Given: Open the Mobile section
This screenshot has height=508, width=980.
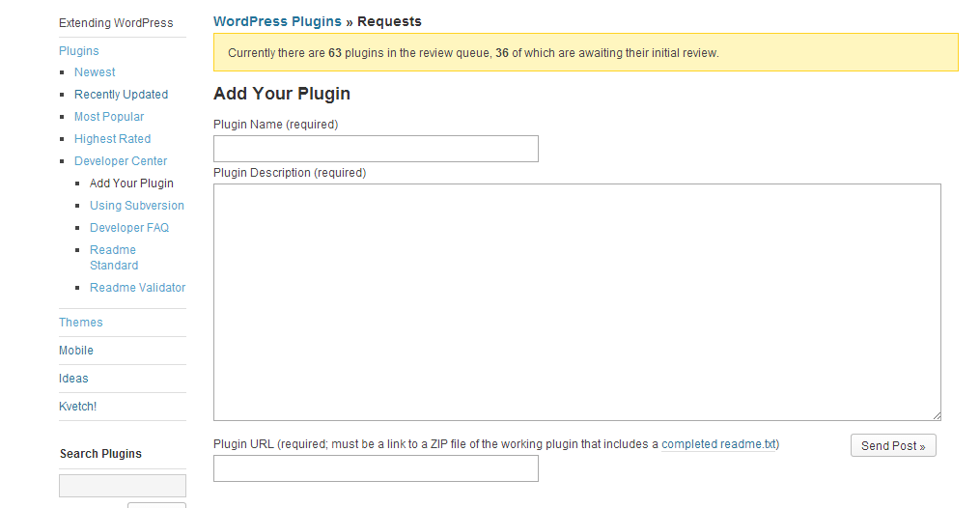Looking at the screenshot, I should [x=76, y=351].
